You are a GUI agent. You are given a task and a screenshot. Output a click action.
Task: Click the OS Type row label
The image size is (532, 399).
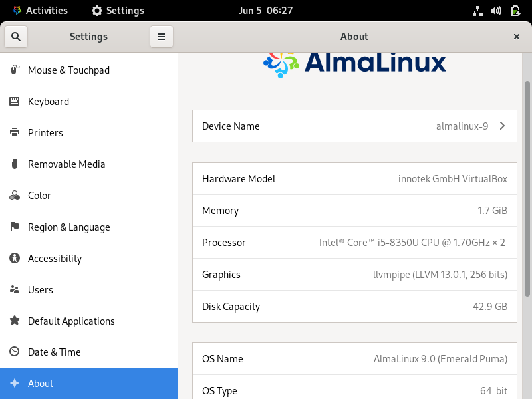219,391
